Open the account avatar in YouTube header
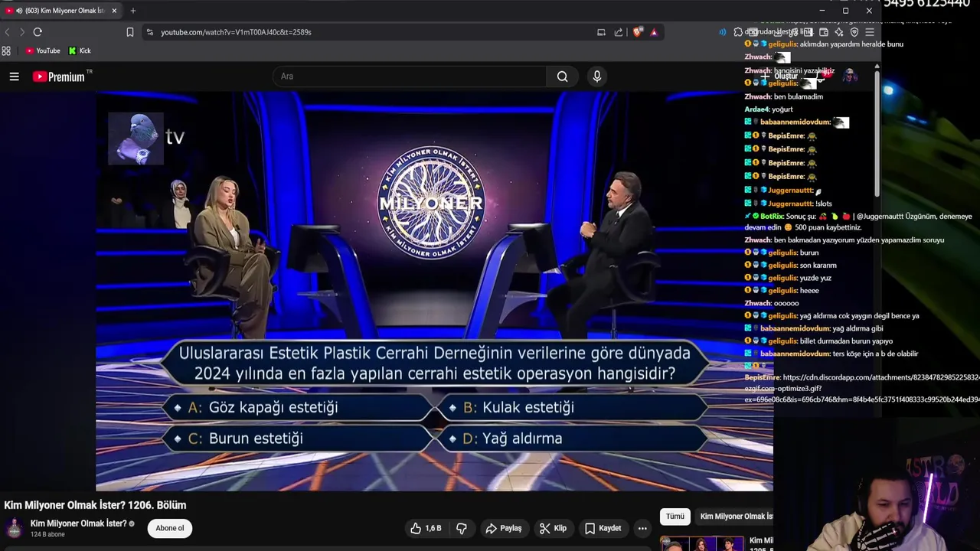This screenshot has height=551, width=980. (849, 76)
